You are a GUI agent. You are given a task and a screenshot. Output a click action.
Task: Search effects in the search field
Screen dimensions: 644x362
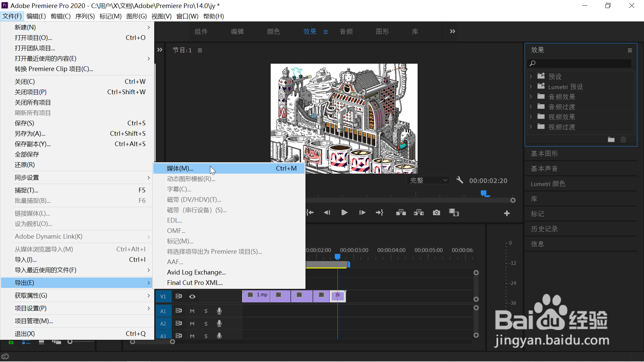pos(579,63)
